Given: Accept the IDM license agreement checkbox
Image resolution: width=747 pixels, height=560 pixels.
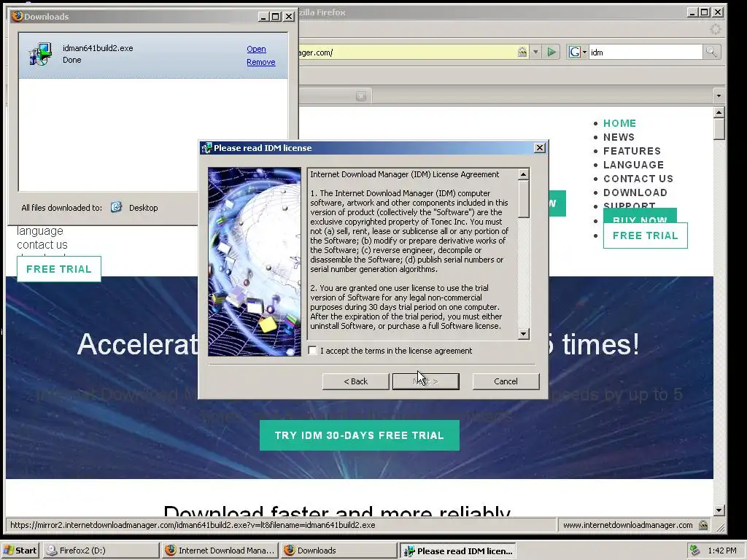Looking at the screenshot, I should [312, 351].
